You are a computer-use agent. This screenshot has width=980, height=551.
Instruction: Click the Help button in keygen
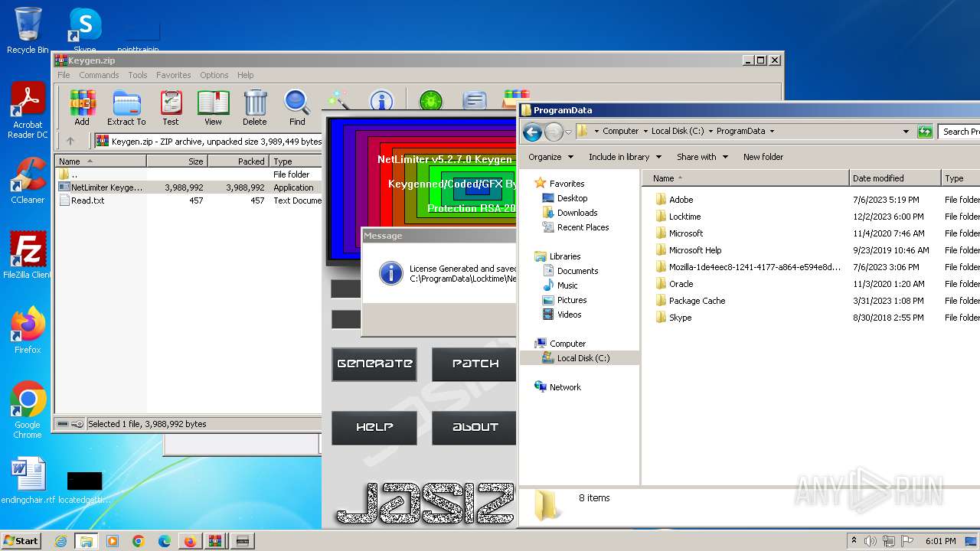tap(374, 428)
